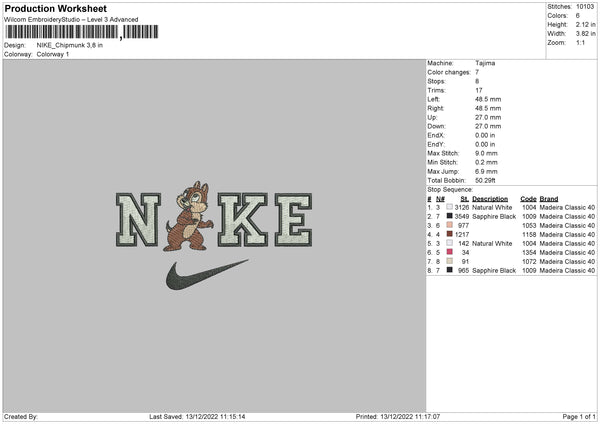Pick the pink-red swatch for code 1354
Image resolution: width=600 pixels, height=424 pixels.
tap(450, 252)
